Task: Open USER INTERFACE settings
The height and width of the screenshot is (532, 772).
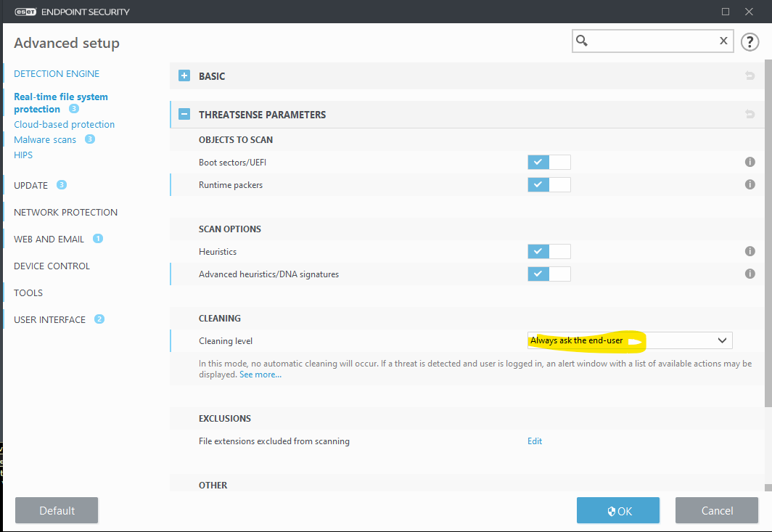Action: tap(49, 320)
